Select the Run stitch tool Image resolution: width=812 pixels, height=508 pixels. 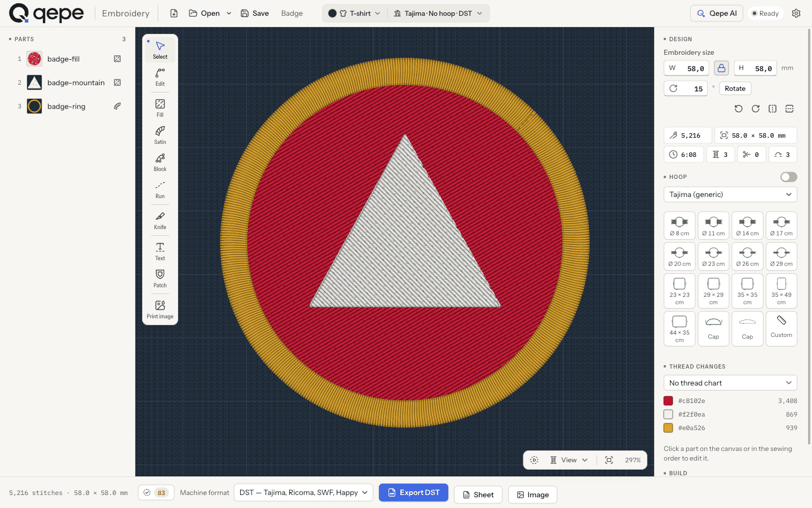click(160, 189)
